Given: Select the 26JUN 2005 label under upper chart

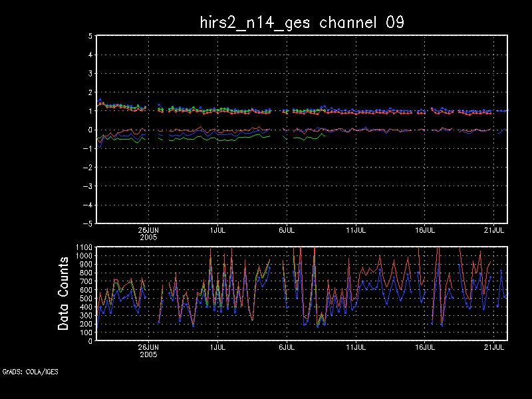Looking at the screenshot, I should (148, 233).
